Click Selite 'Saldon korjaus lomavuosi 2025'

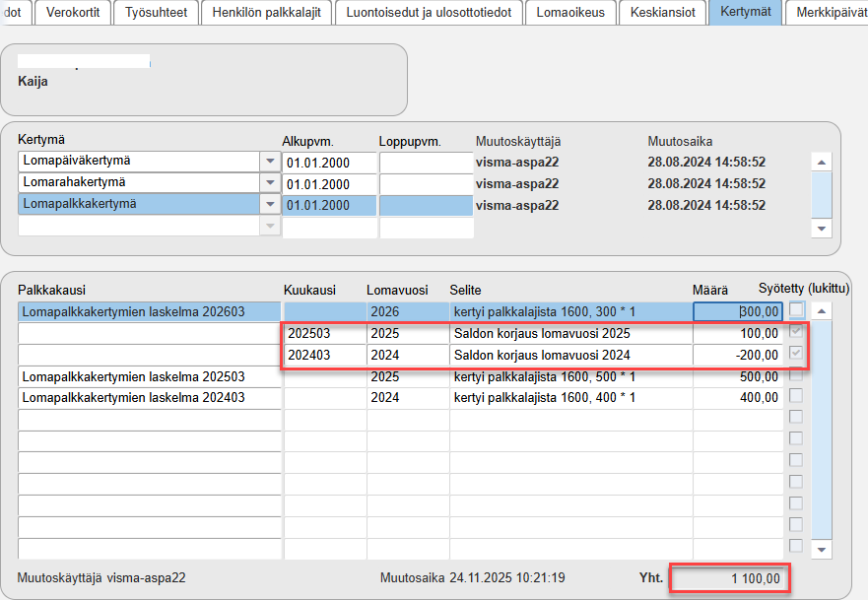pos(570,334)
